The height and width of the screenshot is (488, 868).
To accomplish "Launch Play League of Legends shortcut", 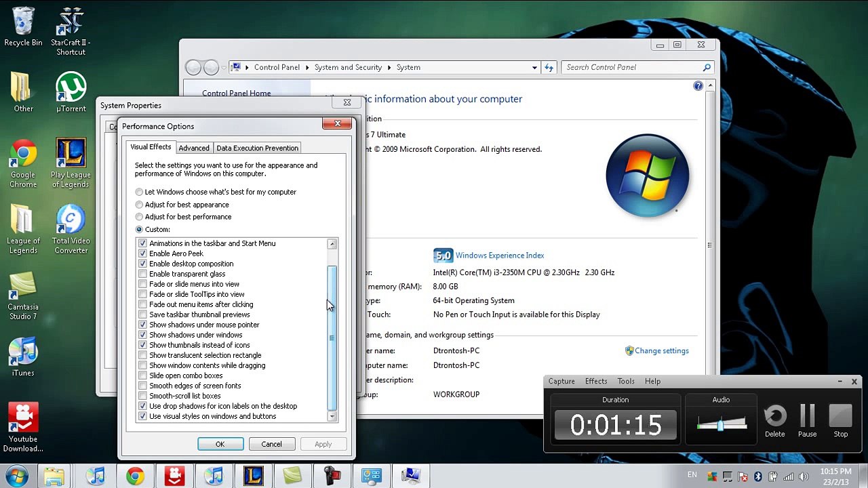I will click(x=71, y=163).
